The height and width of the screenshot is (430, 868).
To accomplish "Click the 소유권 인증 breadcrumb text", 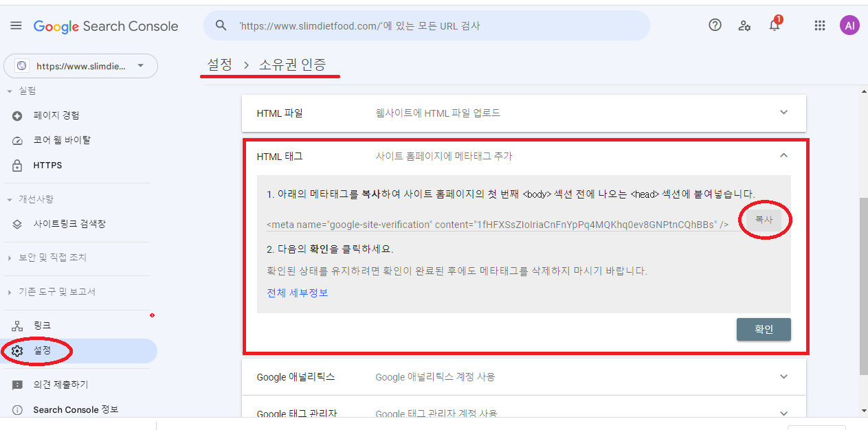I will pyautogui.click(x=292, y=65).
